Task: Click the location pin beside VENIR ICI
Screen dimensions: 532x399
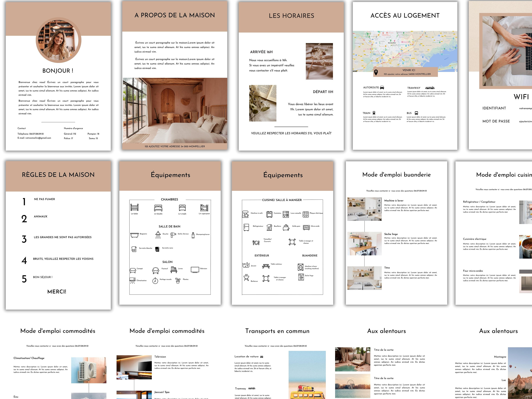Action: click(x=376, y=72)
